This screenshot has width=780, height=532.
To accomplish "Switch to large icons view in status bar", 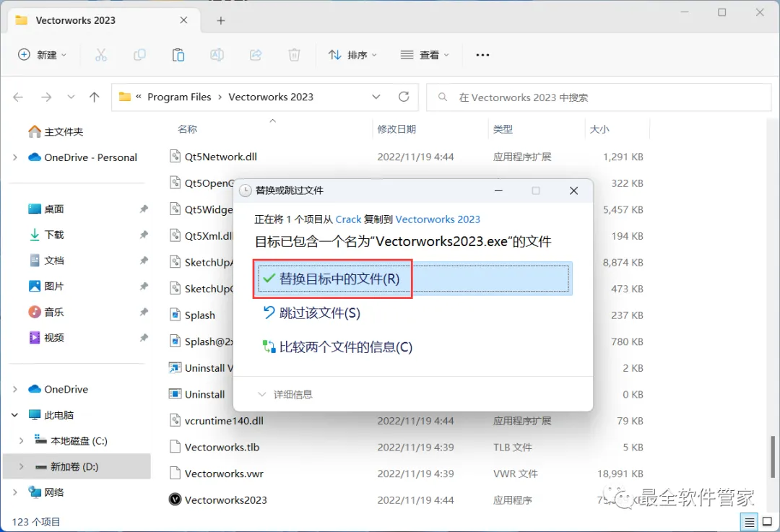I will [x=767, y=522].
